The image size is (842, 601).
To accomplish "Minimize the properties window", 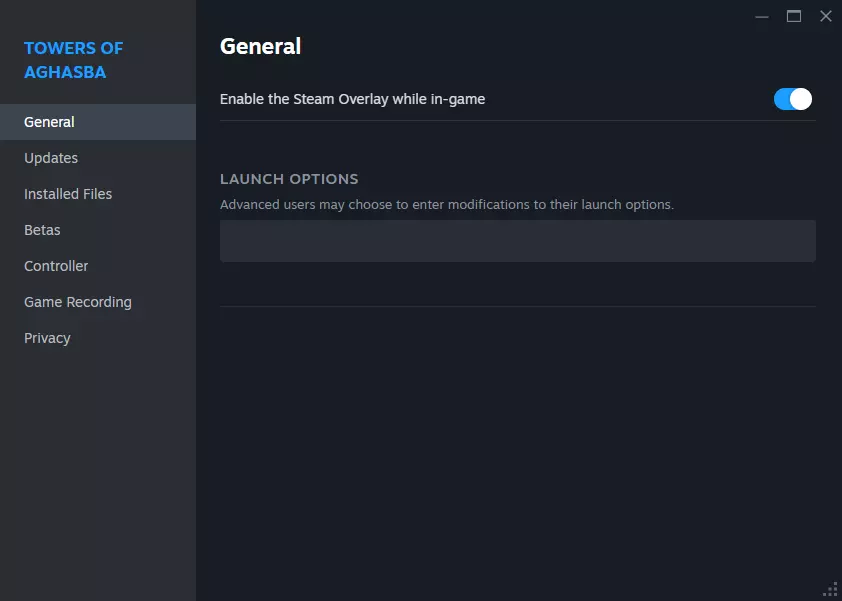I will pos(762,16).
